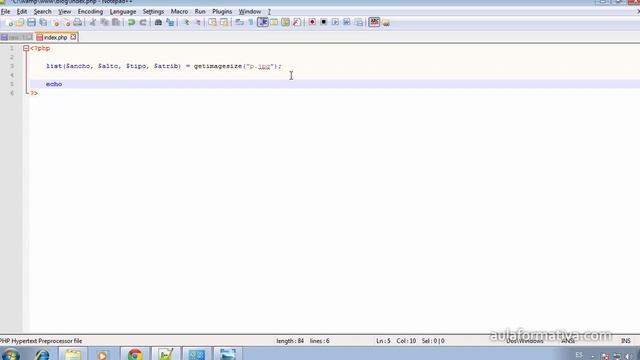Screen dimensions: 640x360
Task: Switch to the index.php tab
Action: coord(56,37)
